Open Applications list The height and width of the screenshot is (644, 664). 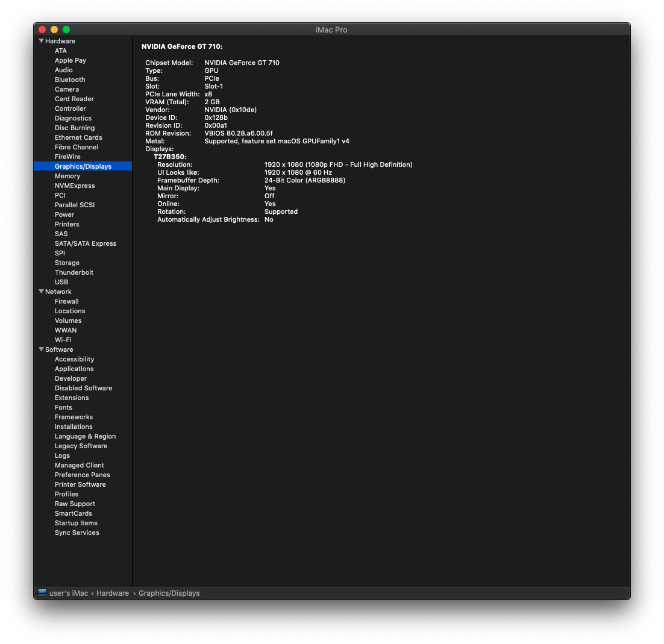74,369
